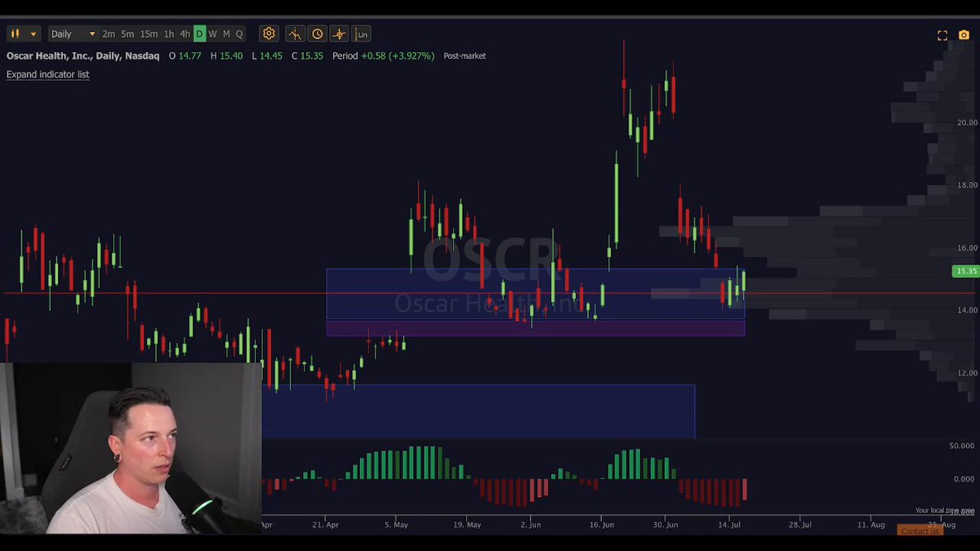980x551 pixels.
Task: Click the '50.000' indicator axis label
Action: click(962, 446)
